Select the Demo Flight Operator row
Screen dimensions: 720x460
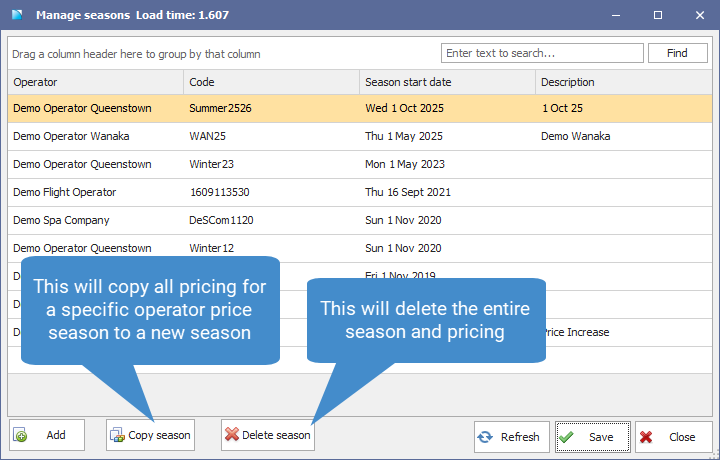tap(360, 192)
